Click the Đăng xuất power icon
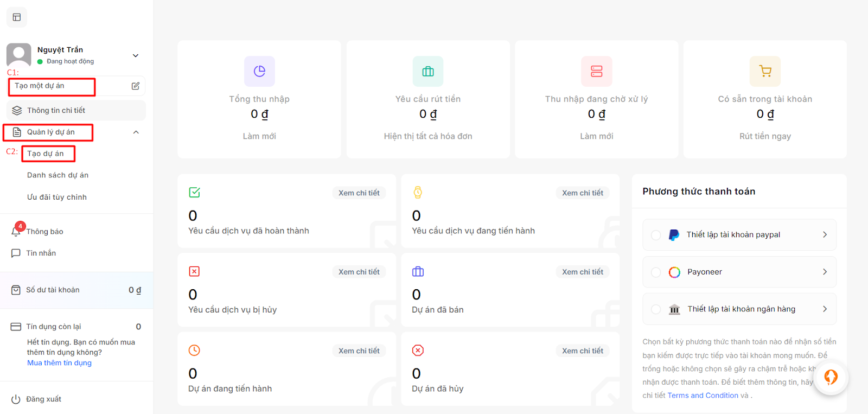Viewport: 868px width, 414px height. point(16,399)
